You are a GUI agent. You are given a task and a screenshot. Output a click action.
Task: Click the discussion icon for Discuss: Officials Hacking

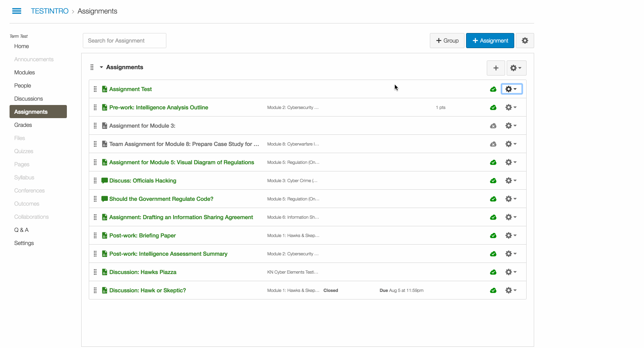click(105, 181)
